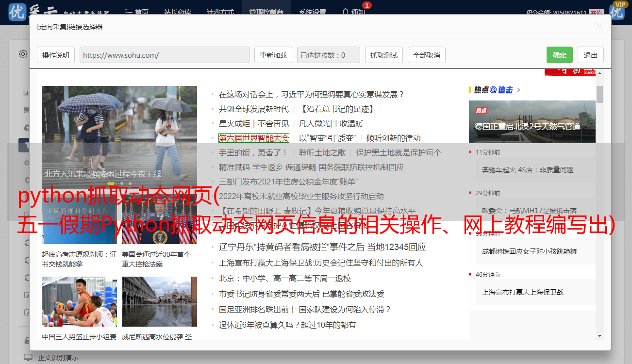Click the red notification badge showing 1
The image size is (632, 364).
pyautogui.click(x=367, y=5)
